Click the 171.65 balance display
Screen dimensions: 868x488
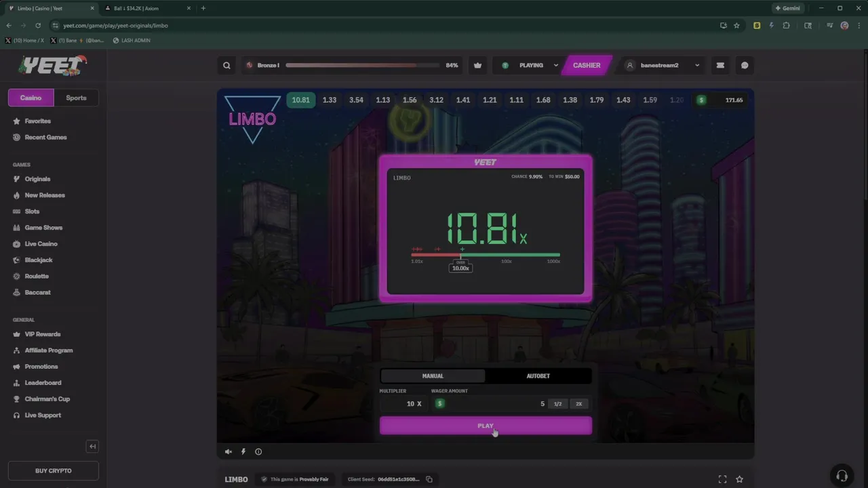pos(722,100)
